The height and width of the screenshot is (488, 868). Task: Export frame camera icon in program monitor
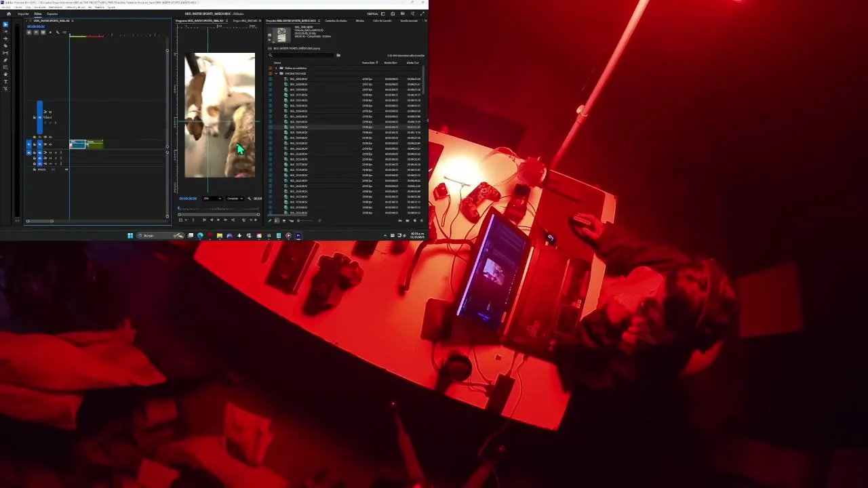(243, 220)
